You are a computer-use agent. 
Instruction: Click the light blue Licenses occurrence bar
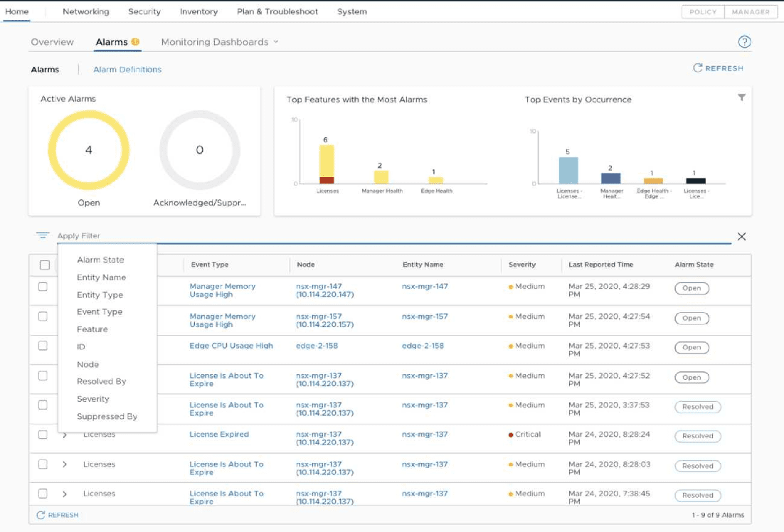(x=568, y=171)
